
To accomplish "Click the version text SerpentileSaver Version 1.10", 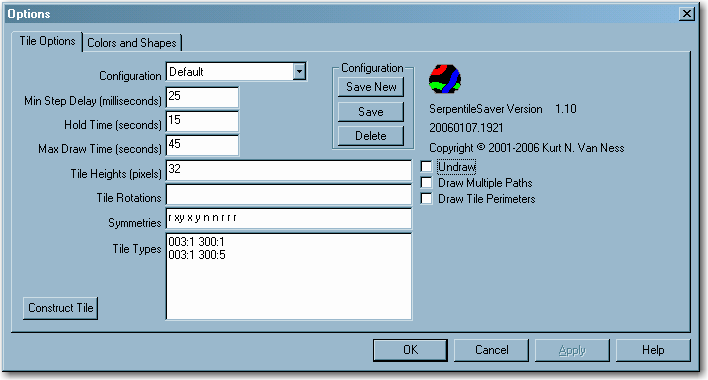I will 503,109.
